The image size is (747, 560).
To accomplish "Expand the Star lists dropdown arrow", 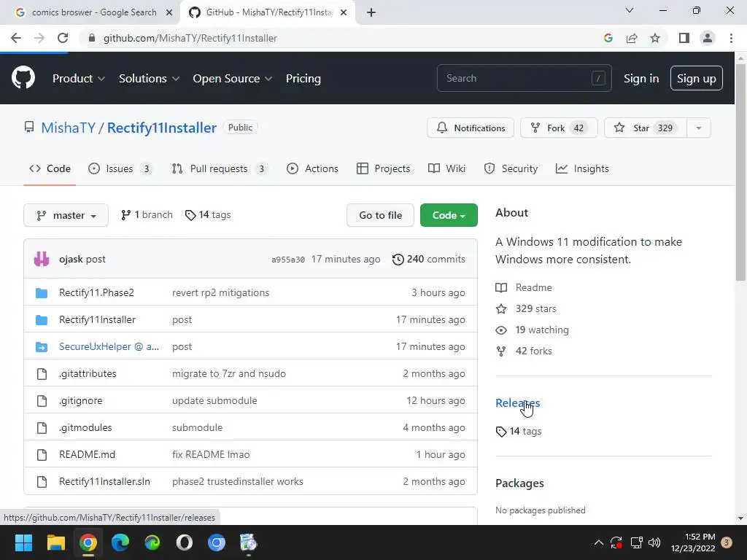I will click(699, 128).
